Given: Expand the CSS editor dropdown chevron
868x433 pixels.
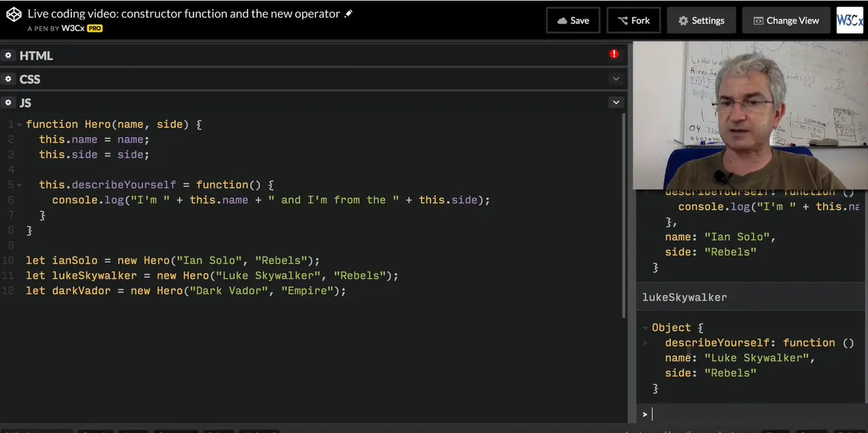Looking at the screenshot, I should click(x=616, y=79).
